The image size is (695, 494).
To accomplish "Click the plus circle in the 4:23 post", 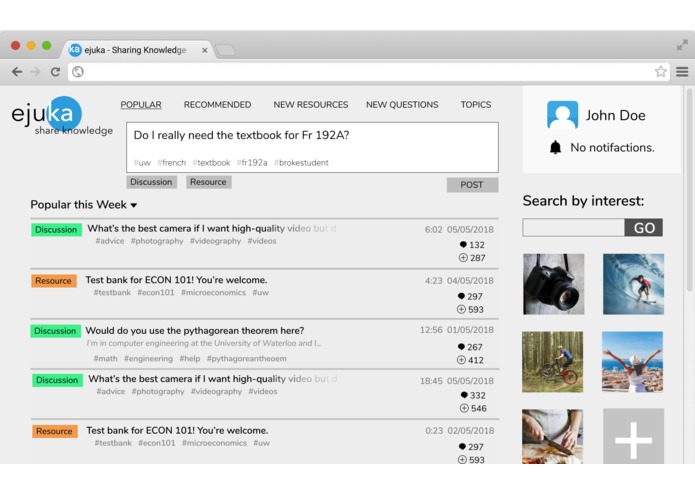I will point(461,309).
